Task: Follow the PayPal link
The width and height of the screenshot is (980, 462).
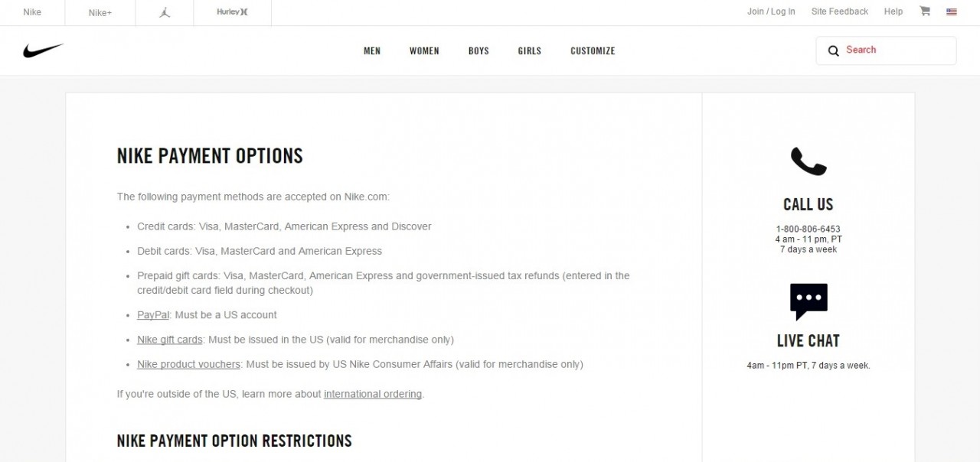Action: pyautogui.click(x=153, y=315)
